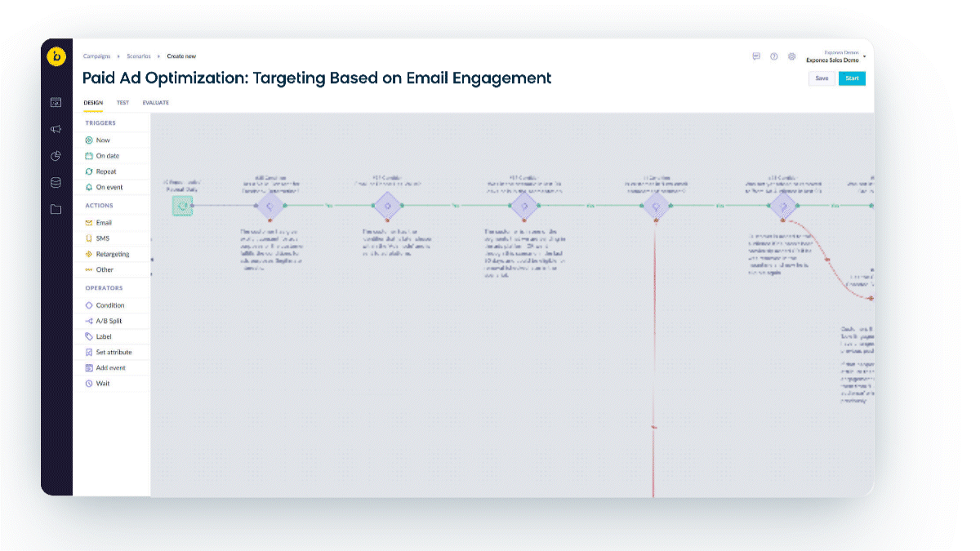Open the help question mark icon
Viewport: 980px width, 551px height.
click(774, 56)
